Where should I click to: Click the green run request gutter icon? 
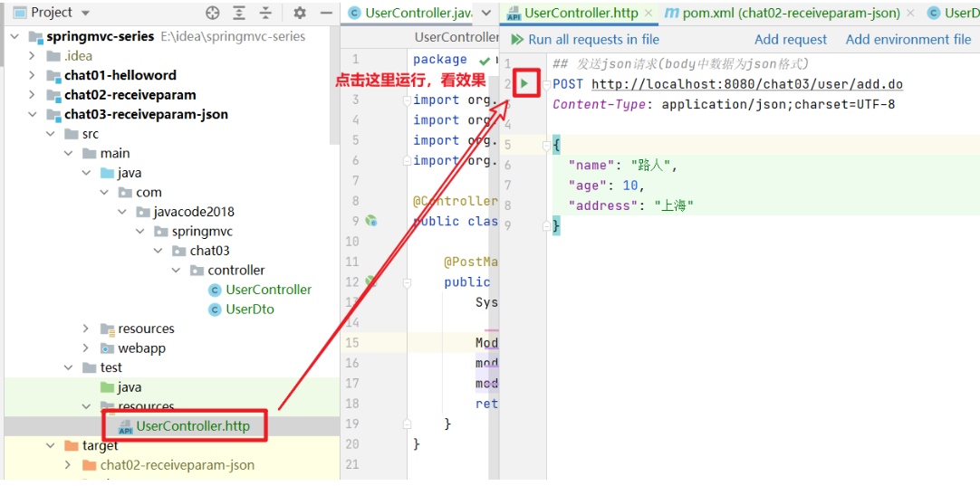(524, 84)
